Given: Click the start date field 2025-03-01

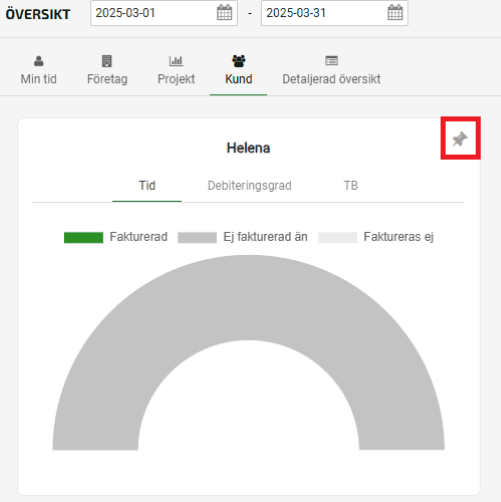Looking at the screenshot, I should point(125,13).
